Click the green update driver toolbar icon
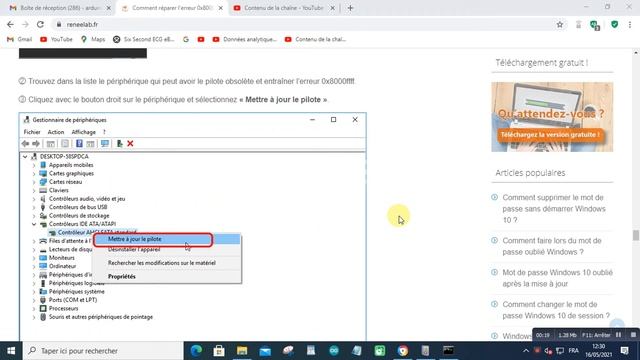Screen dimensions: 640x360 (119, 144)
